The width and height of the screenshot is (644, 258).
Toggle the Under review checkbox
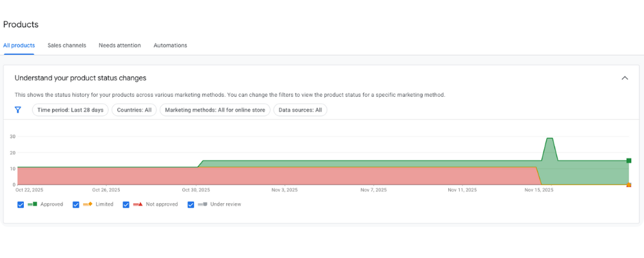coord(191,204)
